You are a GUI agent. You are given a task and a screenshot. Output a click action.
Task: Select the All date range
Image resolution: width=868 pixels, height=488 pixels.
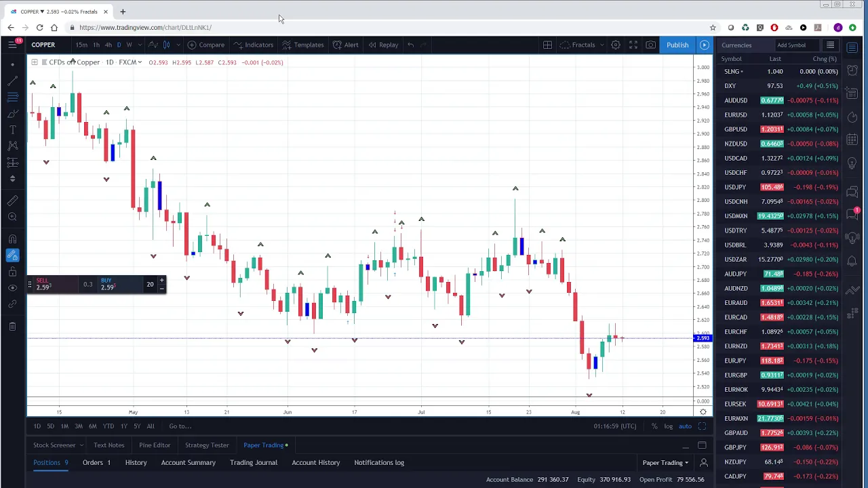tap(151, 426)
